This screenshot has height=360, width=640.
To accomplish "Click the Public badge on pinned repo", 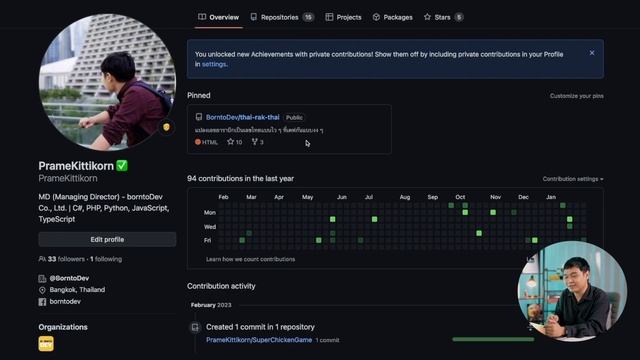I will (294, 118).
